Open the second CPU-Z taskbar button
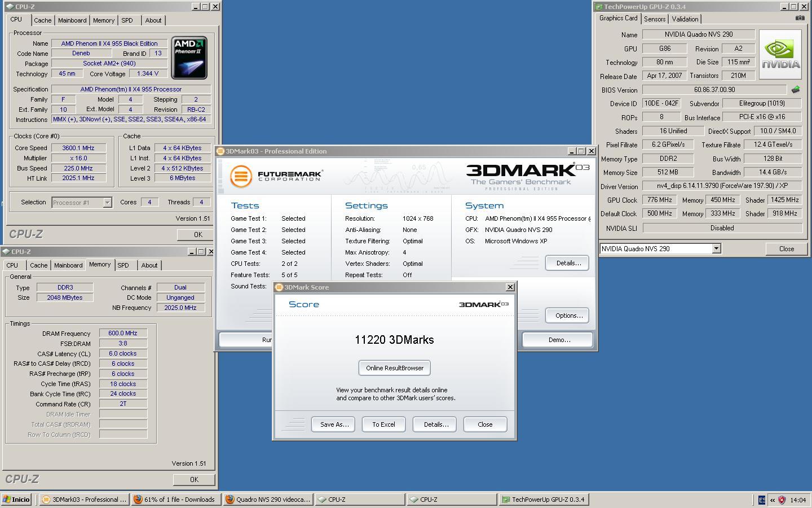This screenshot has height=508, width=812. point(451,500)
